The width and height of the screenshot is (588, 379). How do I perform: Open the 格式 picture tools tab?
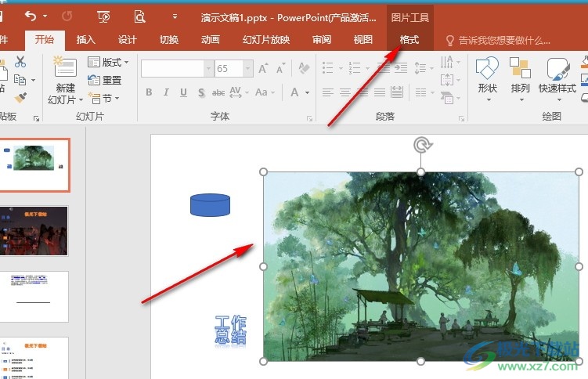coord(409,40)
